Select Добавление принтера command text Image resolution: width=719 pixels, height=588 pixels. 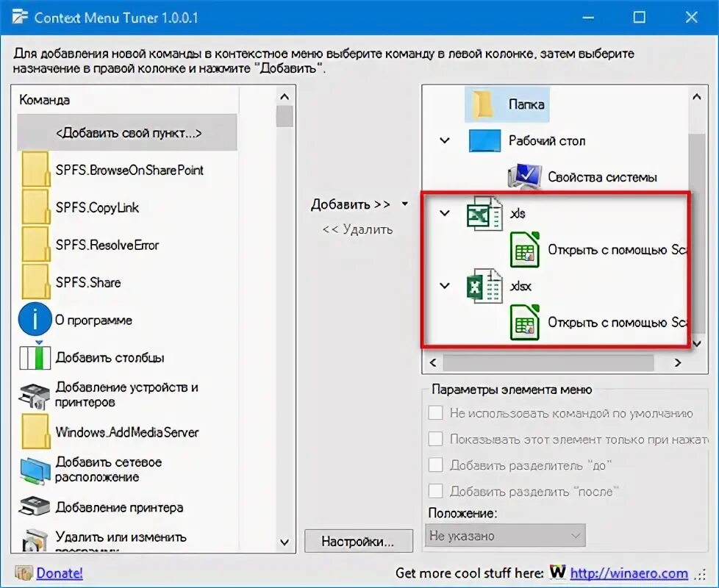119,507
